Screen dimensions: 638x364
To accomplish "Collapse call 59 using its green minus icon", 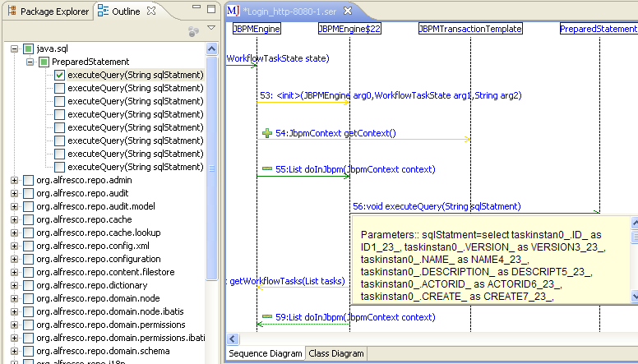I will point(266,316).
